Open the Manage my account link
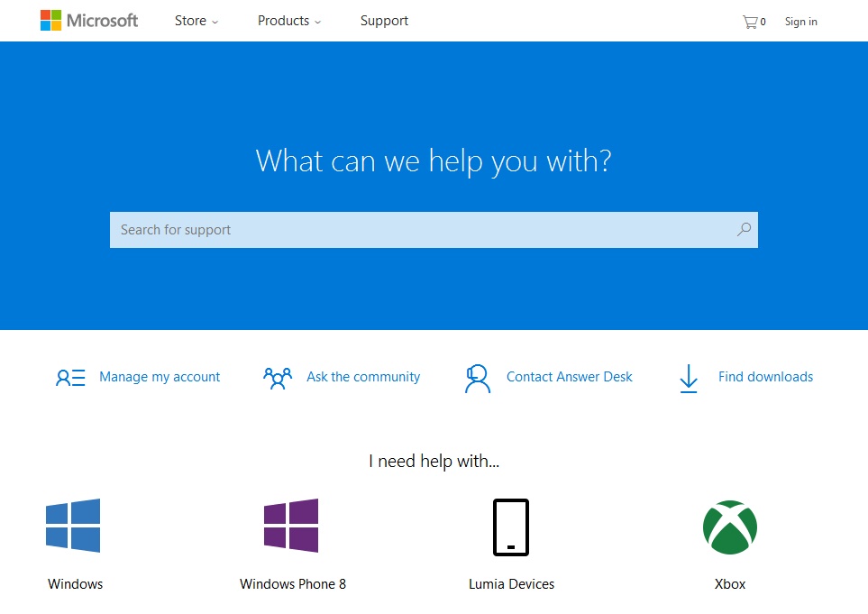The height and width of the screenshot is (614, 868). click(x=160, y=377)
